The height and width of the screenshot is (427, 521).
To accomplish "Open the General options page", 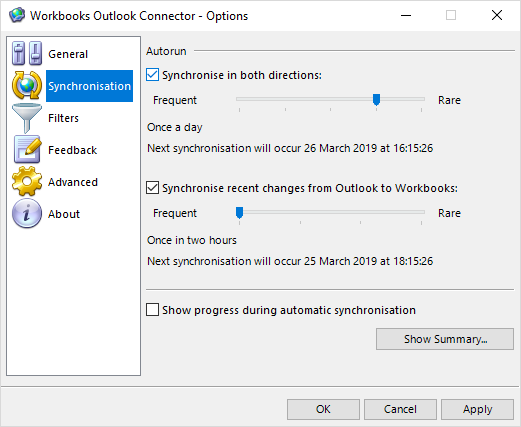I will (x=68, y=54).
